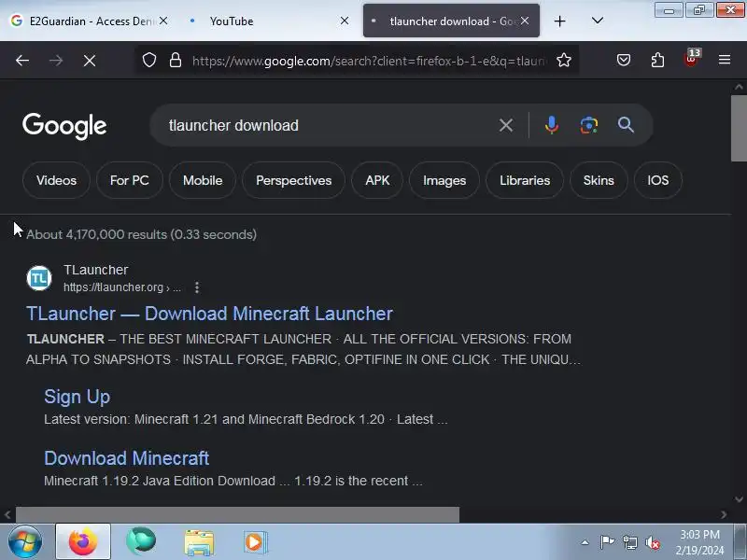This screenshot has height=560, width=747.
Task: Open TLauncher — Download Minecraft Launcher link
Action: pyautogui.click(x=209, y=314)
